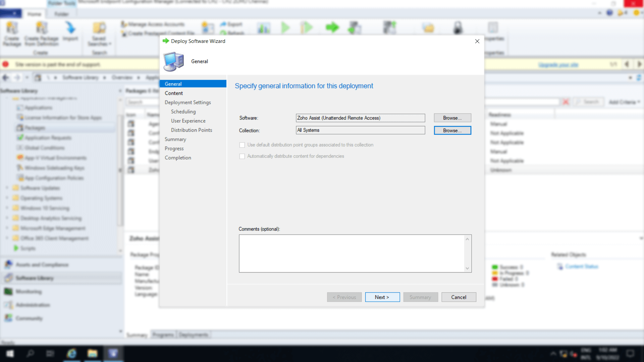
Task: Check Use default distribution point groups
Action: pos(242,145)
